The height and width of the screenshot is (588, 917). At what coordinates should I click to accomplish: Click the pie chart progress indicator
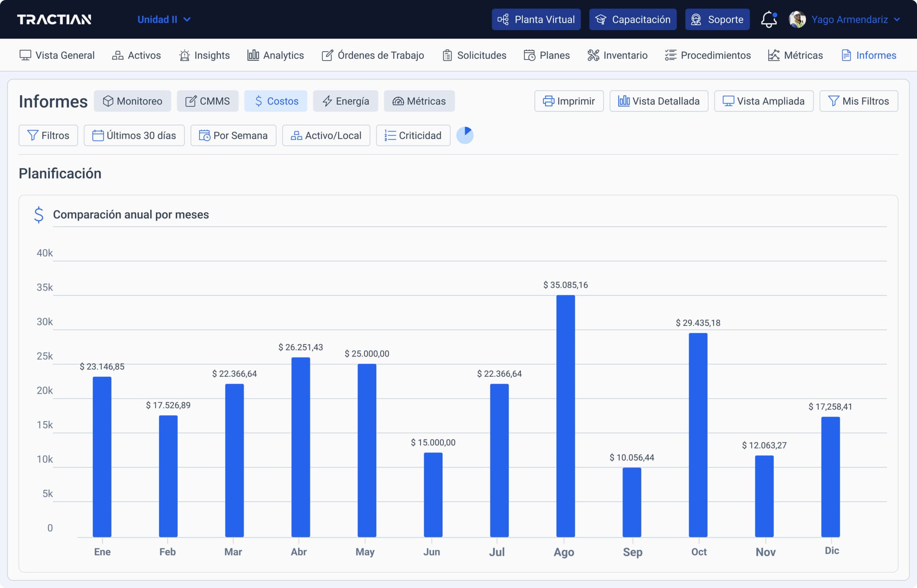click(464, 135)
